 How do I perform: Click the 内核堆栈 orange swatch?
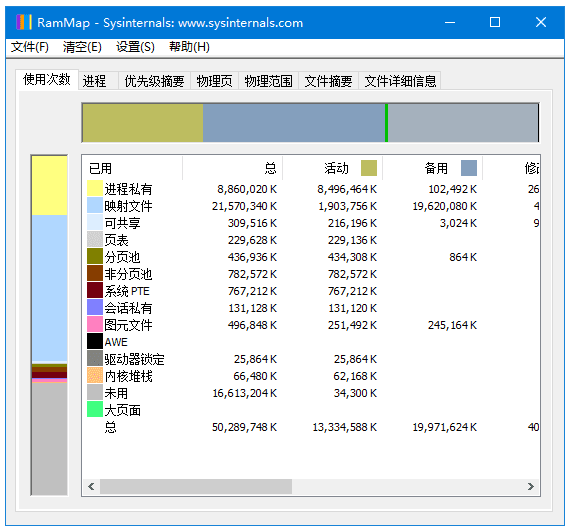pyautogui.click(x=95, y=376)
